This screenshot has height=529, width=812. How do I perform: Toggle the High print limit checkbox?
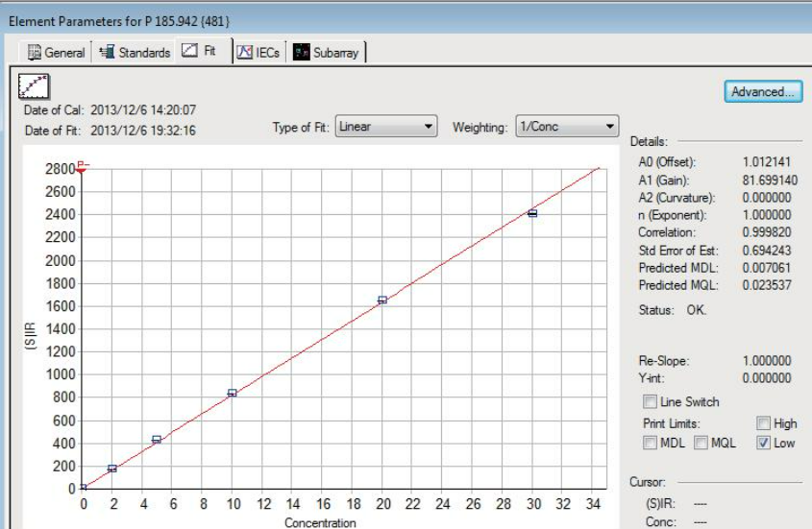click(763, 422)
